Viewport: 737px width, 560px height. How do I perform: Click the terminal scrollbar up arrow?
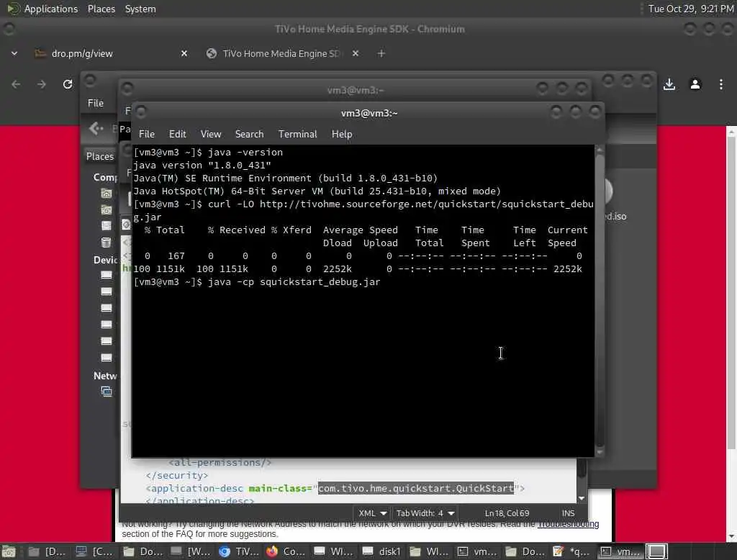click(600, 149)
